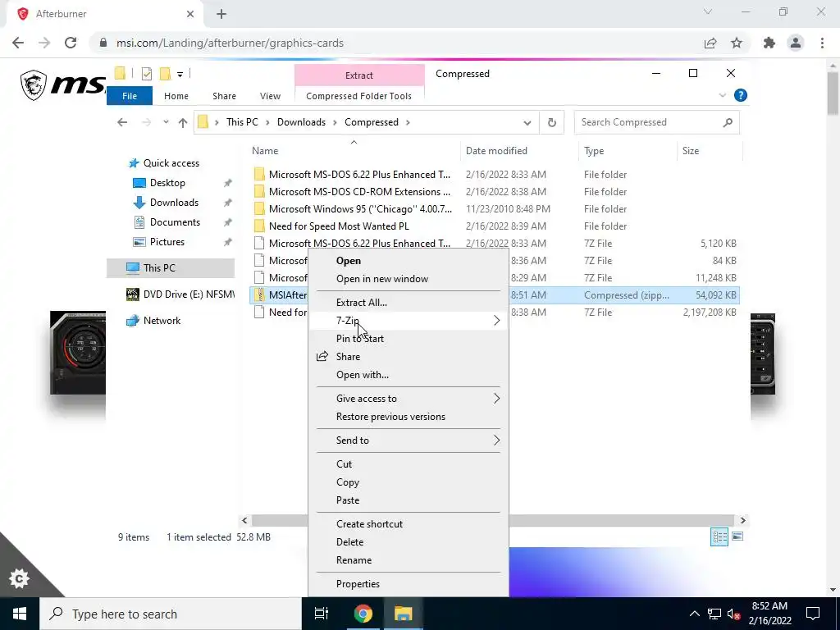Open the Explorer File tab
This screenshot has height=630, width=840.
click(x=130, y=96)
